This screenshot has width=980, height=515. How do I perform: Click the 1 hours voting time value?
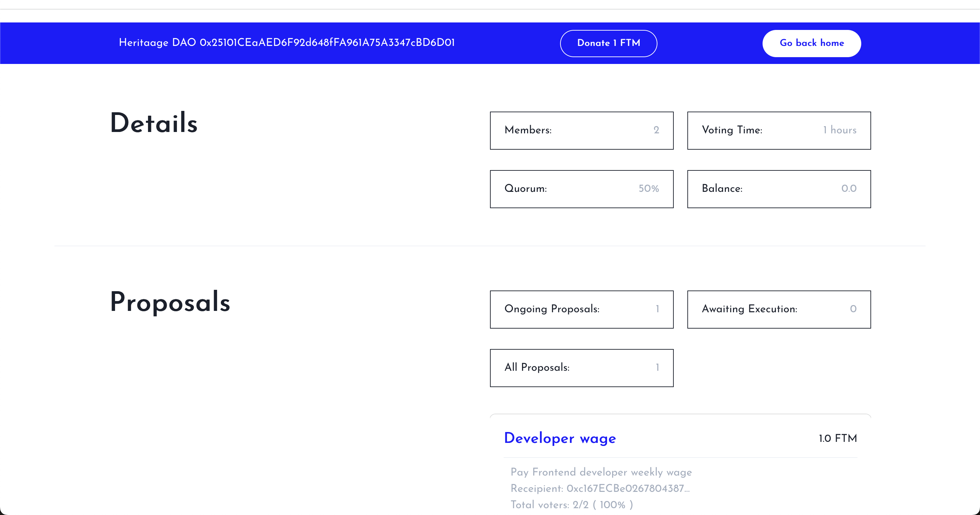coord(839,130)
